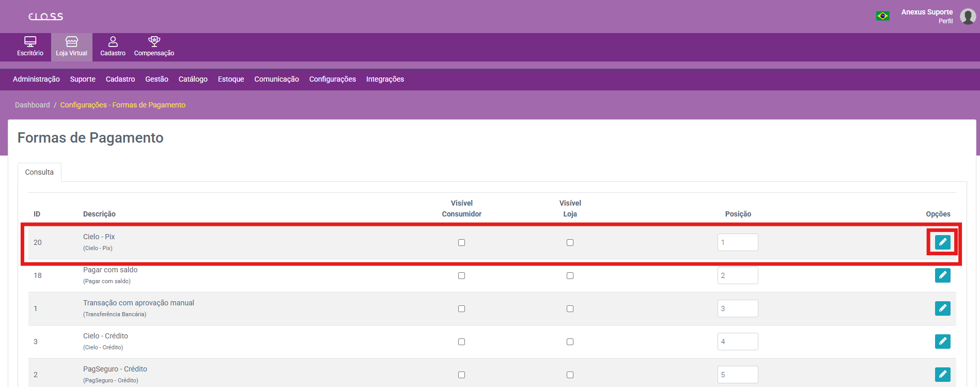Image resolution: width=980 pixels, height=387 pixels.
Task: Switch to the Consulta tab
Action: click(39, 172)
